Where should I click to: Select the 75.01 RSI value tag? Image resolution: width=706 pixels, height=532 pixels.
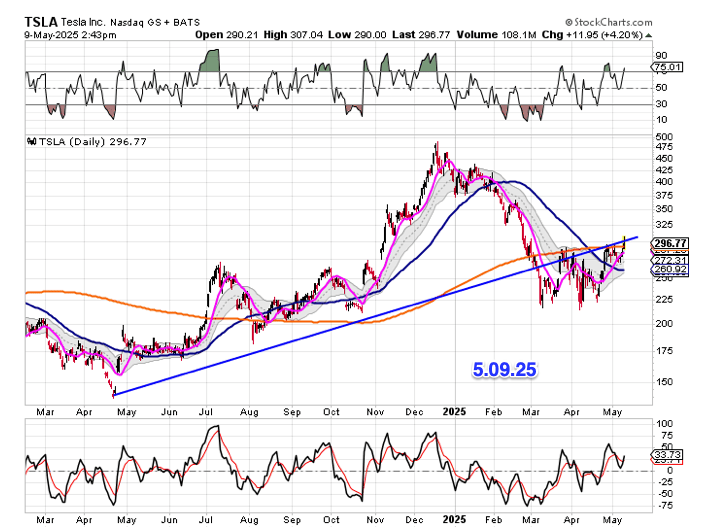[x=666, y=67]
